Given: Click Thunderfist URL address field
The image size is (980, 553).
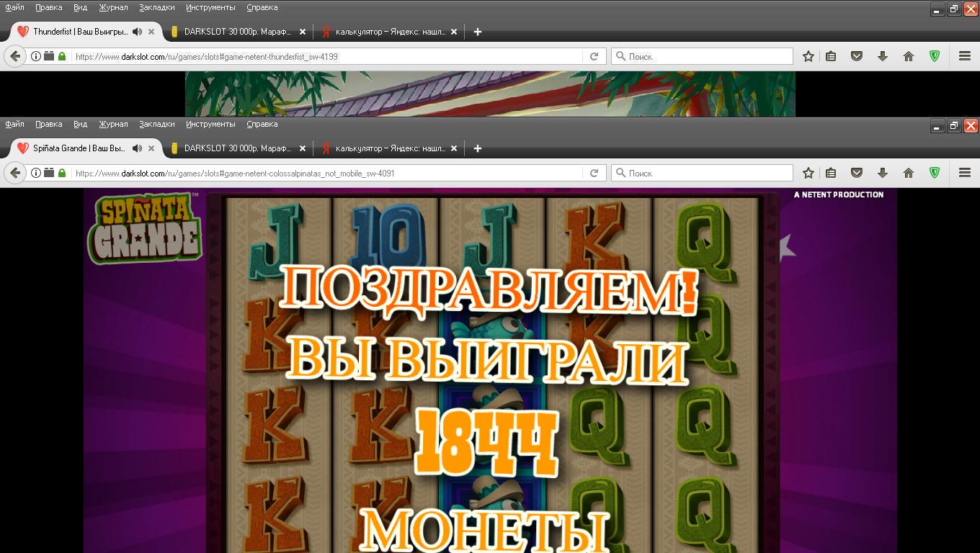Looking at the screenshot, I should 328,56.
